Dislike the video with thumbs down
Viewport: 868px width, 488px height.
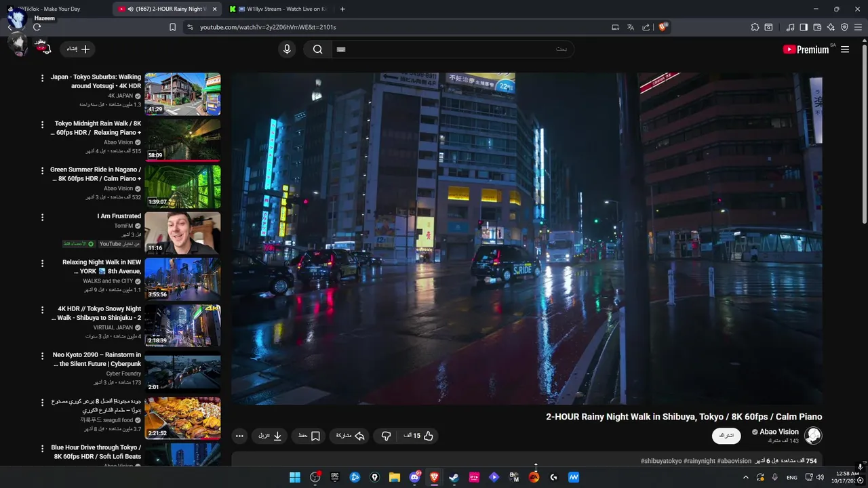(x=386, y=436)
